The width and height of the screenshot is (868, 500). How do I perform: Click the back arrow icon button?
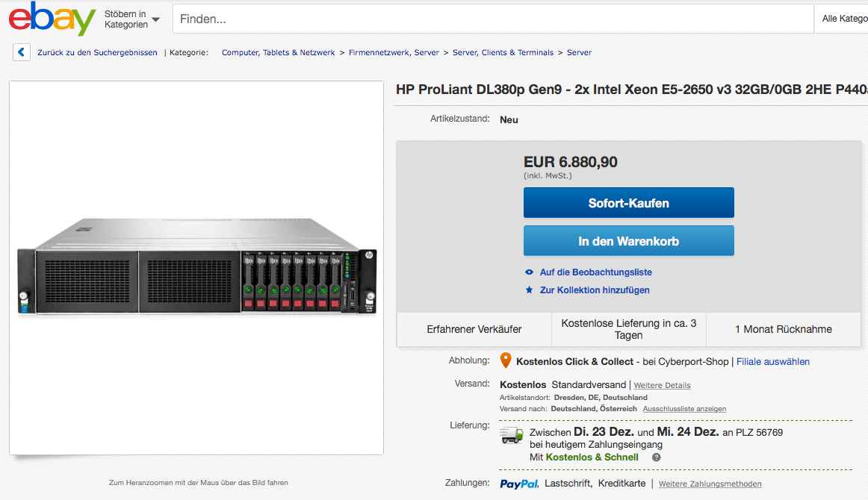tap(22, 52)
